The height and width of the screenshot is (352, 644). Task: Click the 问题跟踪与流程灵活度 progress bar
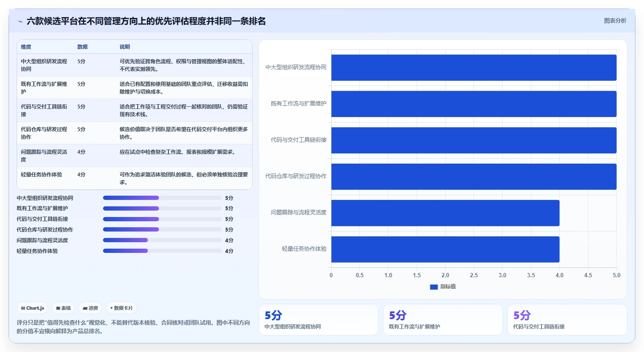click(162, 240)
